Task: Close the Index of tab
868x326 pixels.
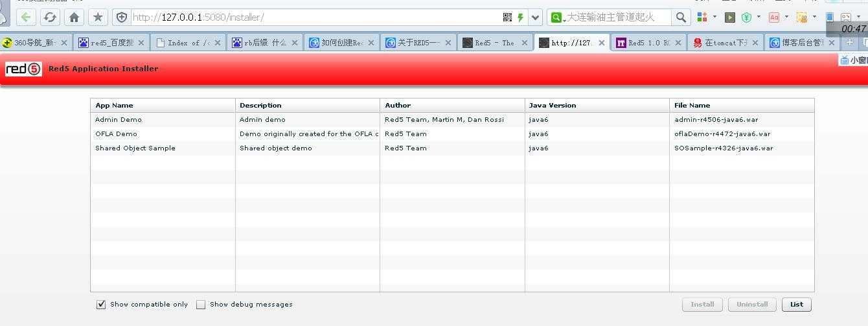Action: click(x=218, y=43)
